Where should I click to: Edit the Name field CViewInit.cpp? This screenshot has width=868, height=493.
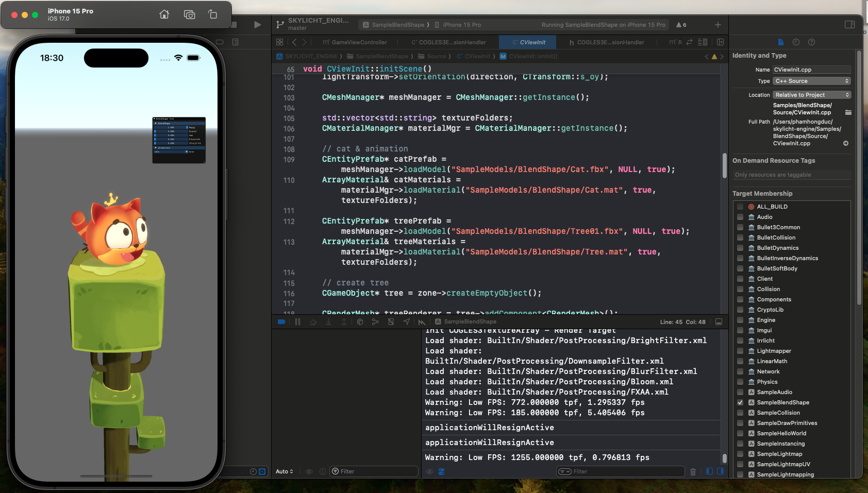tap(811, 70)
